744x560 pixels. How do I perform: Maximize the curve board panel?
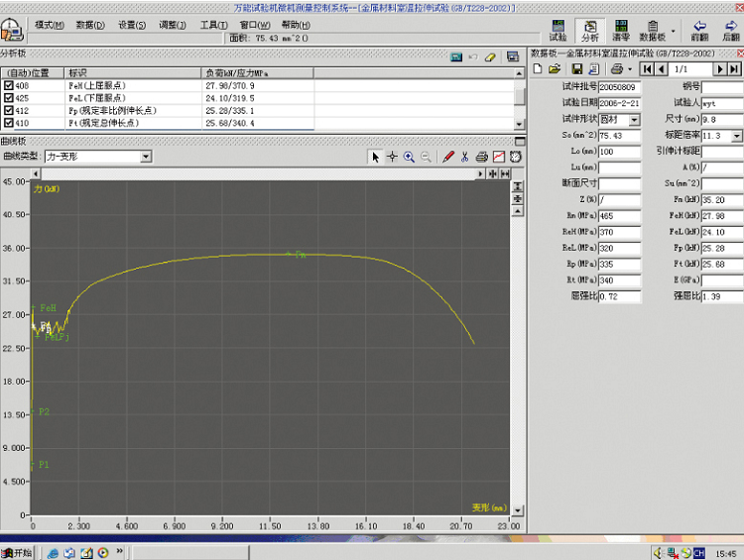pyautogui.click(x=520, y=142)
